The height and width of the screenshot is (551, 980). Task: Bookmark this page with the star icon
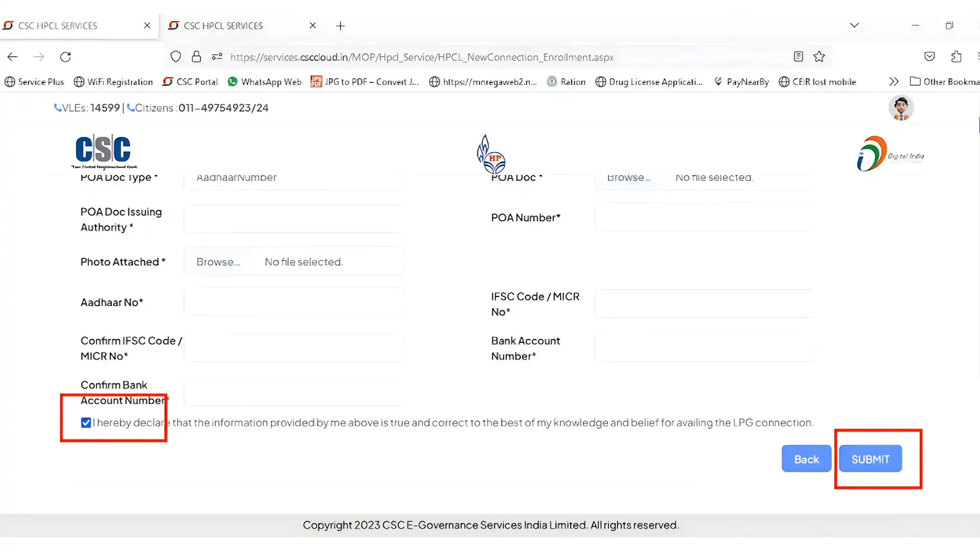pos(819,57)
